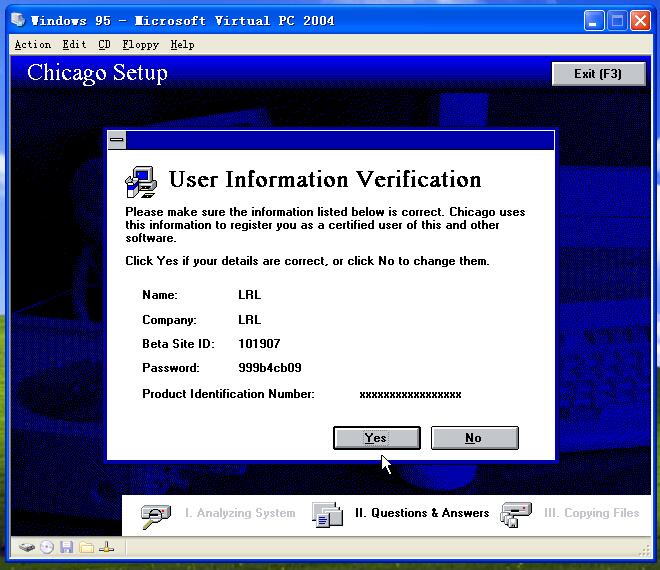Open the Action menu
The width and height of the screenshot is (660, 570).
[x=33, y=45]
